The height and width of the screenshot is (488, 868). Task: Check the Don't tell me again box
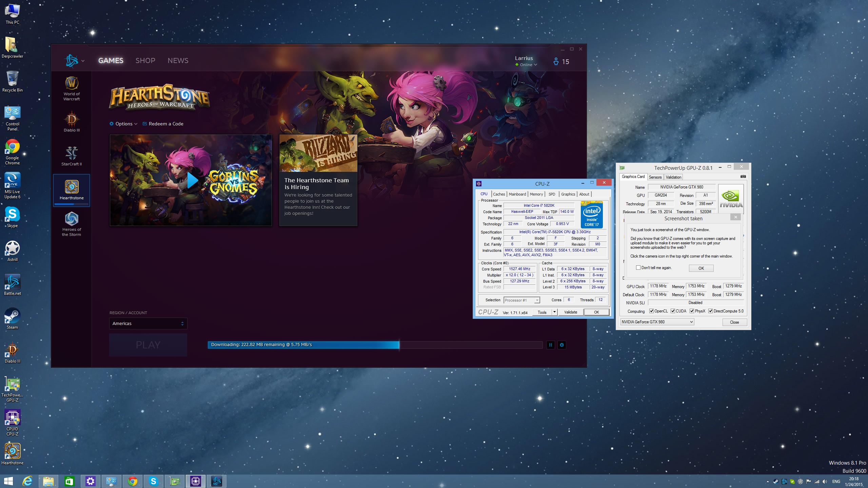tap(638, 268)
